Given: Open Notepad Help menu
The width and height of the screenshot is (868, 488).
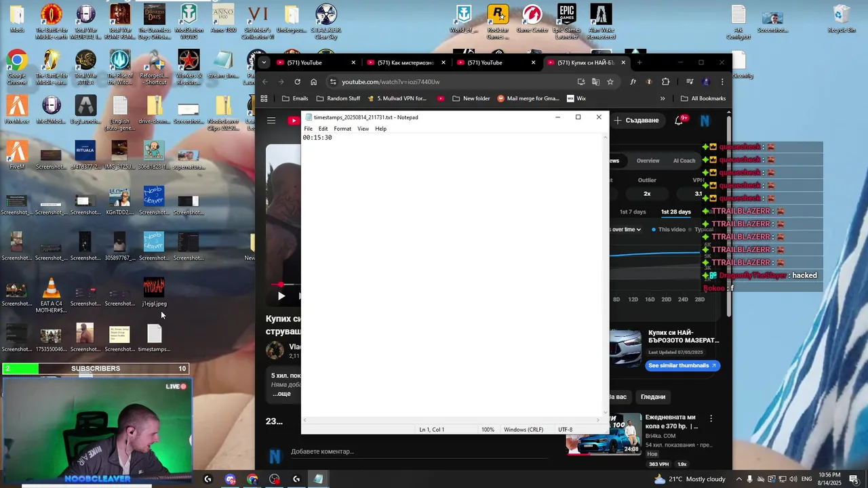Looking at the screenshot, I should point(380,129).
